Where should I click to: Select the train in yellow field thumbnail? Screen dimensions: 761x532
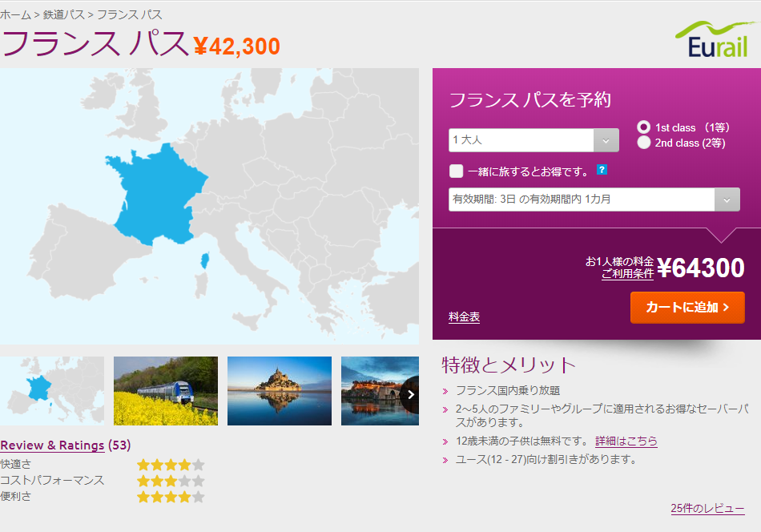pos(166,391)
